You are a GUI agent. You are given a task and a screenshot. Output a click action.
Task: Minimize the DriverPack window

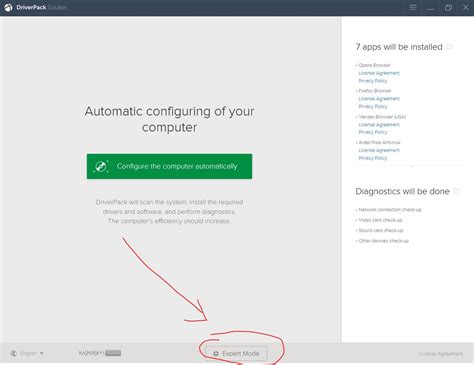point(431,8)
